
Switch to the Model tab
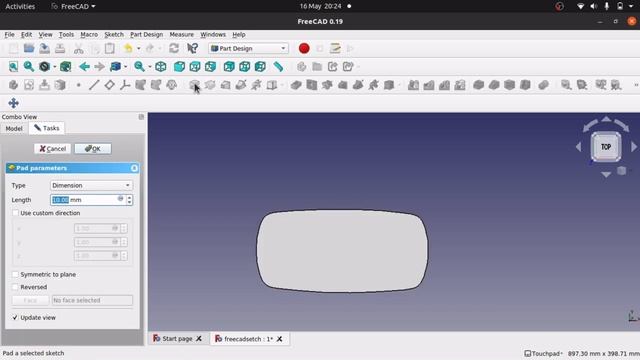click(x=14, y=129)
